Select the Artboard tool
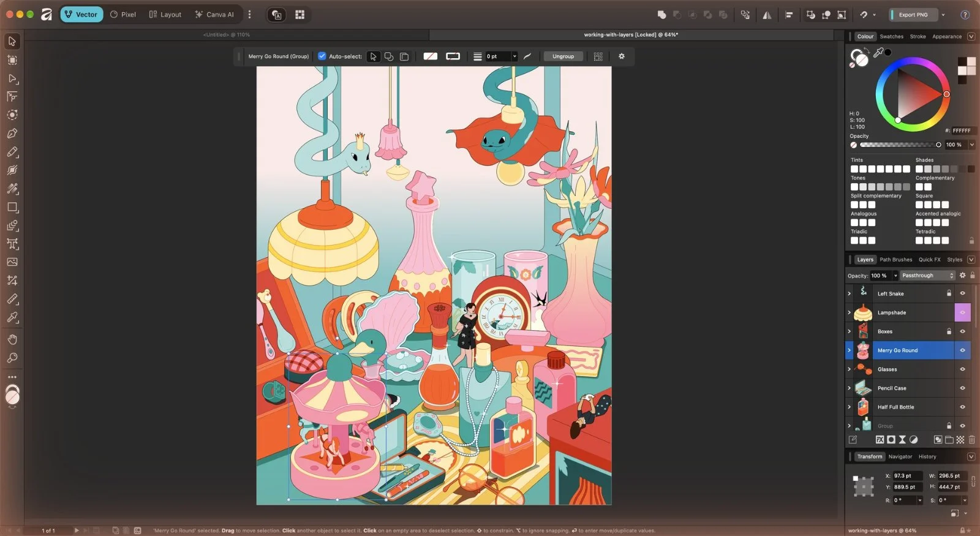This screenshot has height=536, width=980. [12, 60]
